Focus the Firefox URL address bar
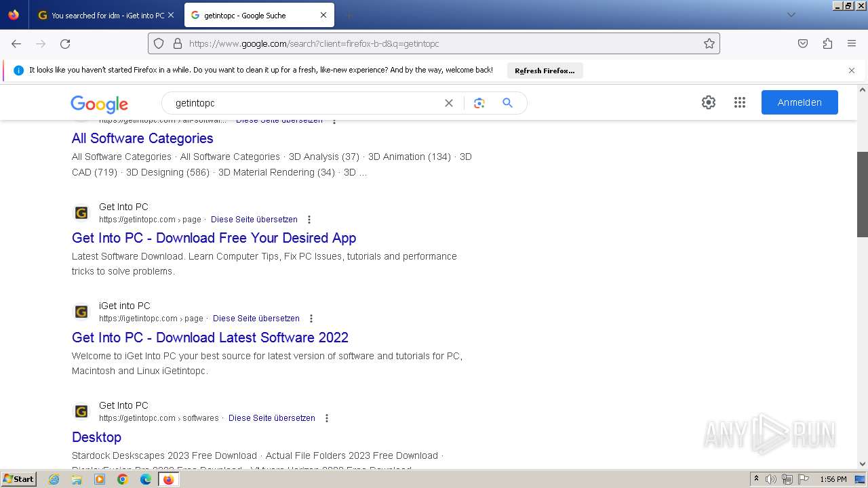868x488 pixels. point(434,43)
